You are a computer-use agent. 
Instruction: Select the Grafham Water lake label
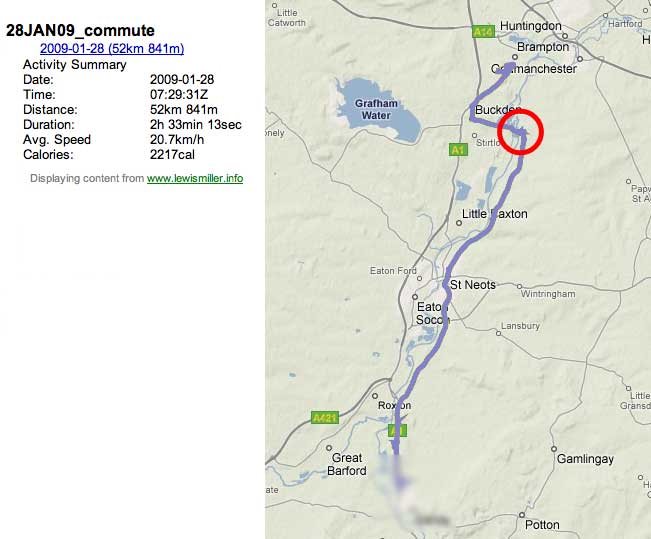376,109
